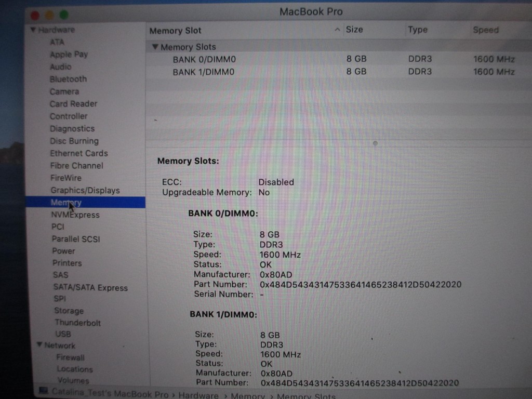Click Memory Slots in the path bar
The image size is (532, 399).
coord(306,396)
